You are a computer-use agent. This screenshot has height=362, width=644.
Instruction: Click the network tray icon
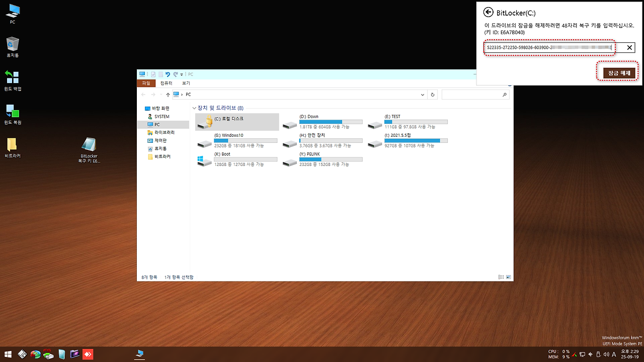[x=582, y=354]
